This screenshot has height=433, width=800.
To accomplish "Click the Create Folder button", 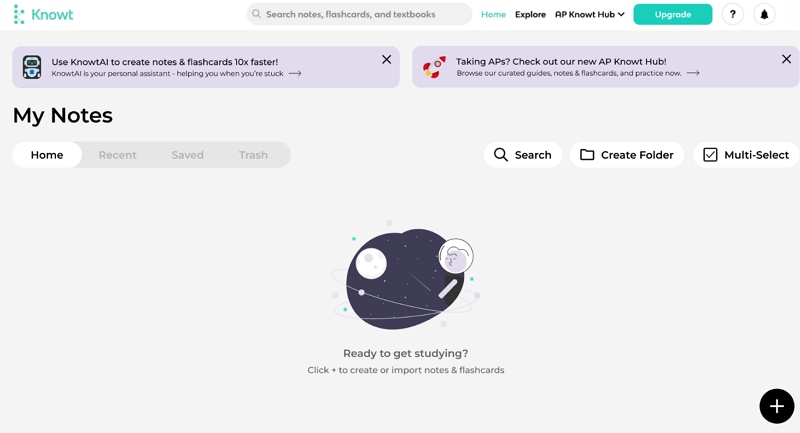I will [x=627, y=155].
